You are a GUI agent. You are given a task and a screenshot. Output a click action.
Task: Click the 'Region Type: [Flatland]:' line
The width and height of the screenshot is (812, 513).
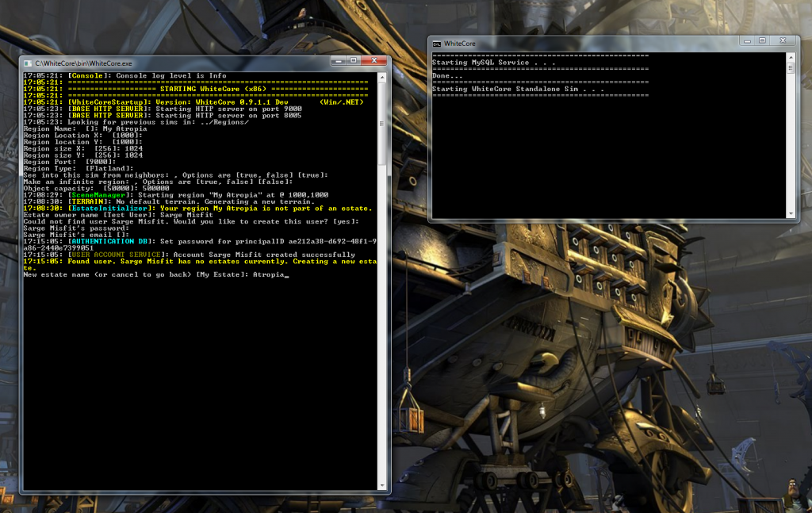pos(79,169)
